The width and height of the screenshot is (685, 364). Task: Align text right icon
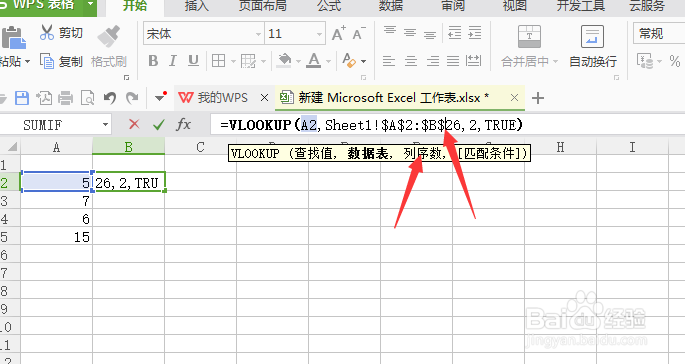(432, 61)
